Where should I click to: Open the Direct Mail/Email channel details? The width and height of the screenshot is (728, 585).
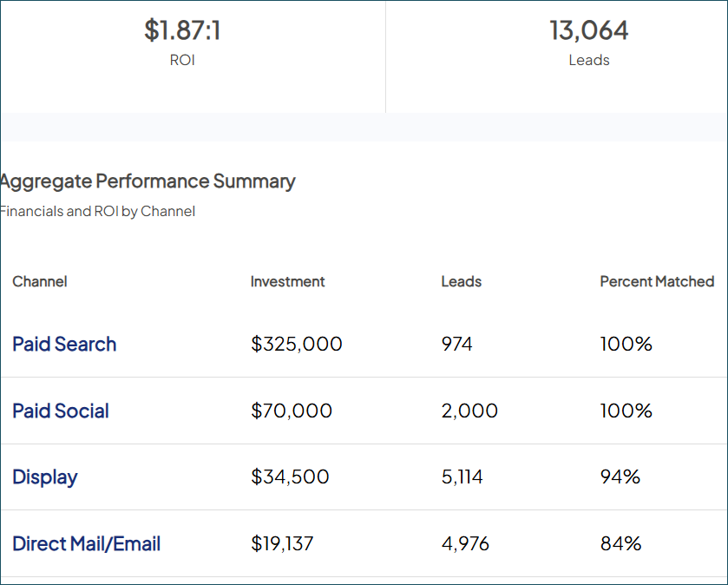click(86, 543)
